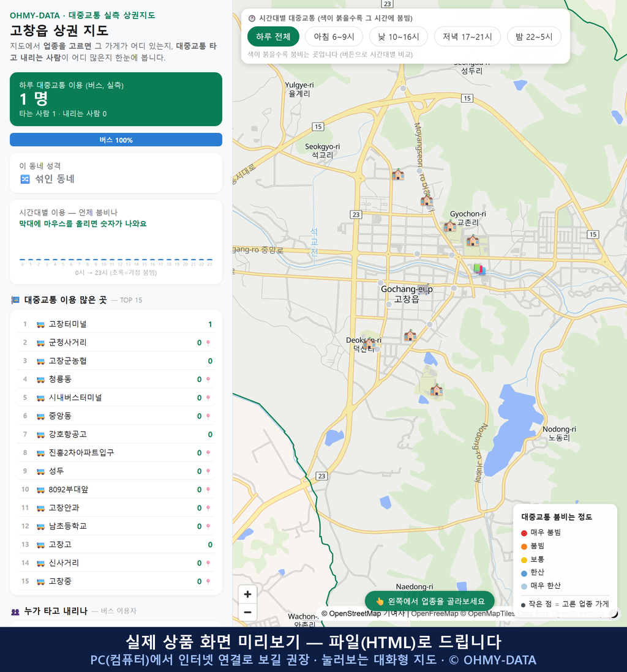Select the 하루 전체 time filter

(273, 37)
